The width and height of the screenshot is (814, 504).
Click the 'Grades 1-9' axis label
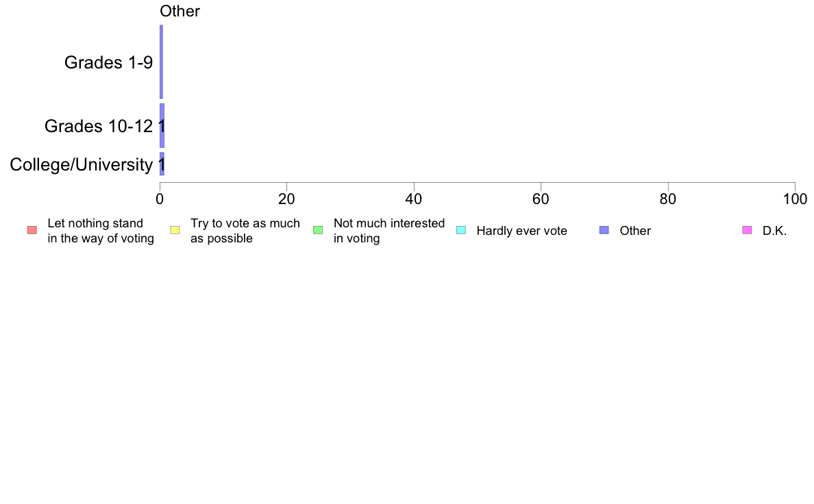[108, 62]
